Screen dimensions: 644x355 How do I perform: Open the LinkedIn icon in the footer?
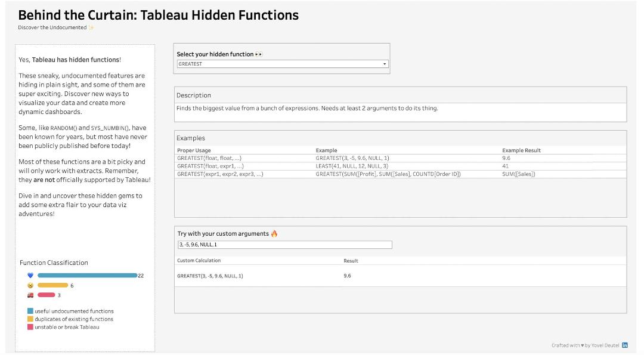coord(624,345)
